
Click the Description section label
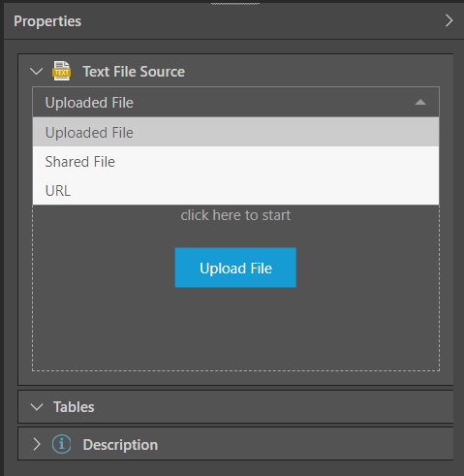(x=120, y=445)
